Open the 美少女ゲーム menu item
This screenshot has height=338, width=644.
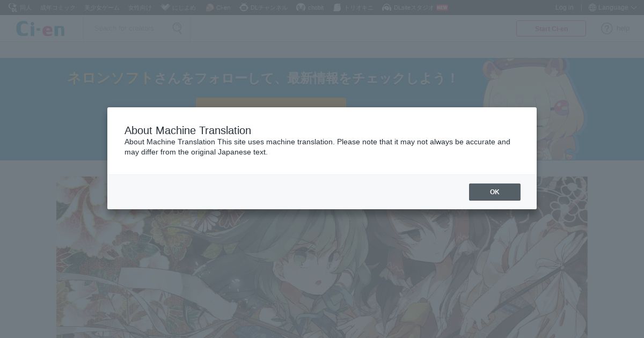[x=101, y=8]
